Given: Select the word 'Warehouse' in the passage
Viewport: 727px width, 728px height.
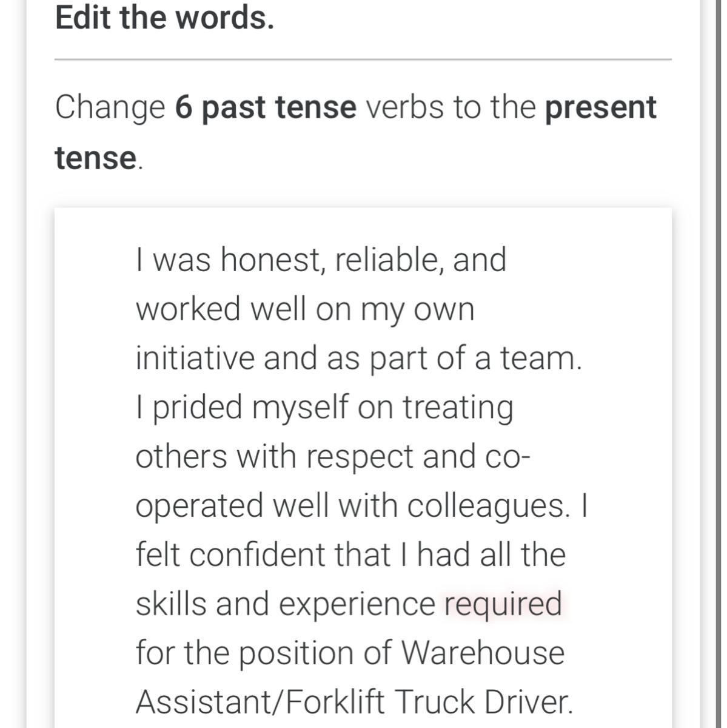Looking at the screenshot, I should point(483,653).
